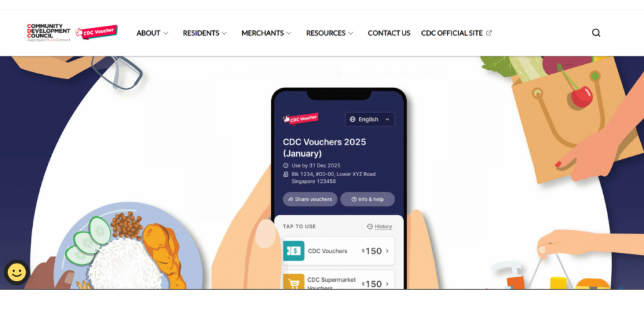The image size is (644, 322).
Task: Click the CDC Voucher logo badge
Action: (x=97, y=33)
